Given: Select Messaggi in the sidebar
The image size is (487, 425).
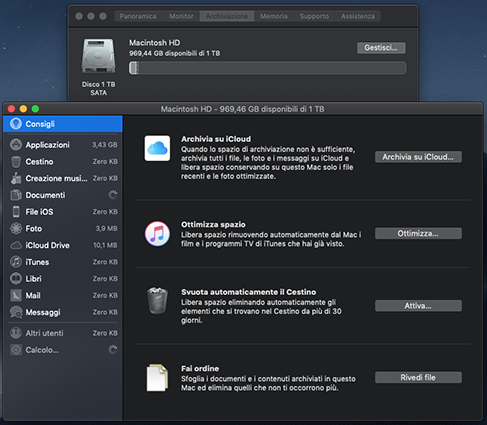Looking at the screenshot, I should 63,312.
